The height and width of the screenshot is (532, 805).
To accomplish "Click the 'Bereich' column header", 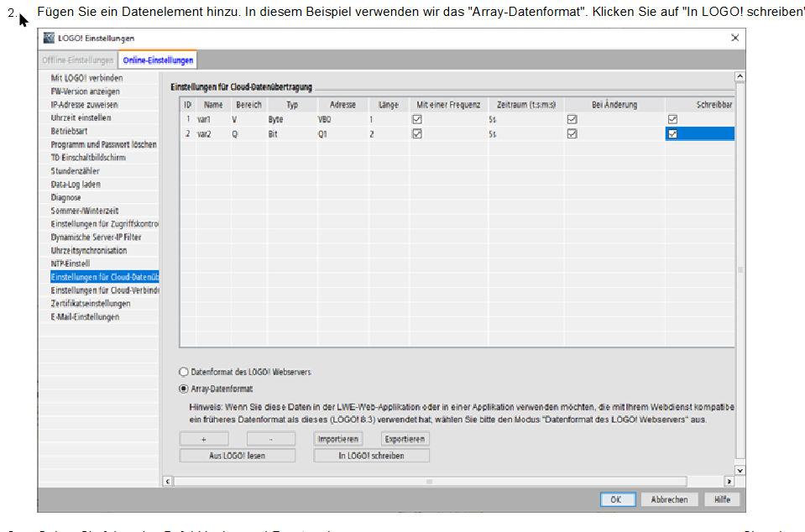I will click(248, 105).
